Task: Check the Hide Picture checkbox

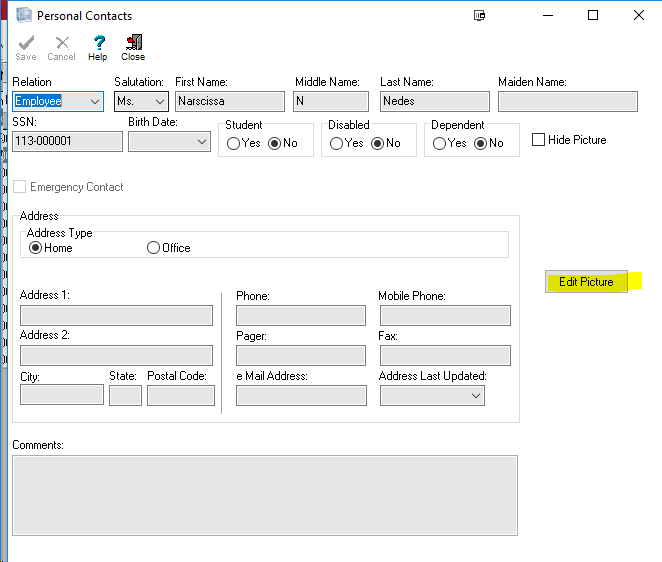Action: coord(539,140)
